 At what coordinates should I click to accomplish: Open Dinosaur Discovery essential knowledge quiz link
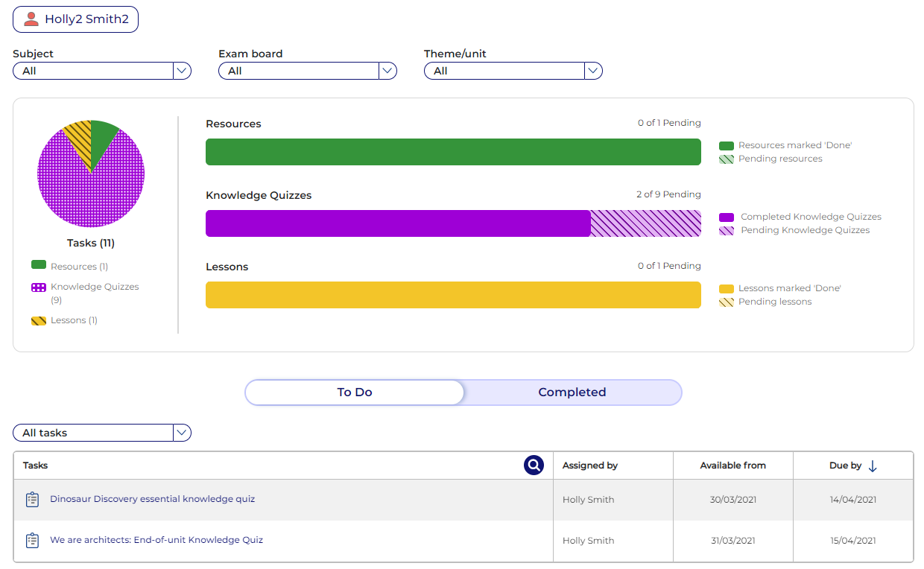pyautogui.click(x=152, y=499)
